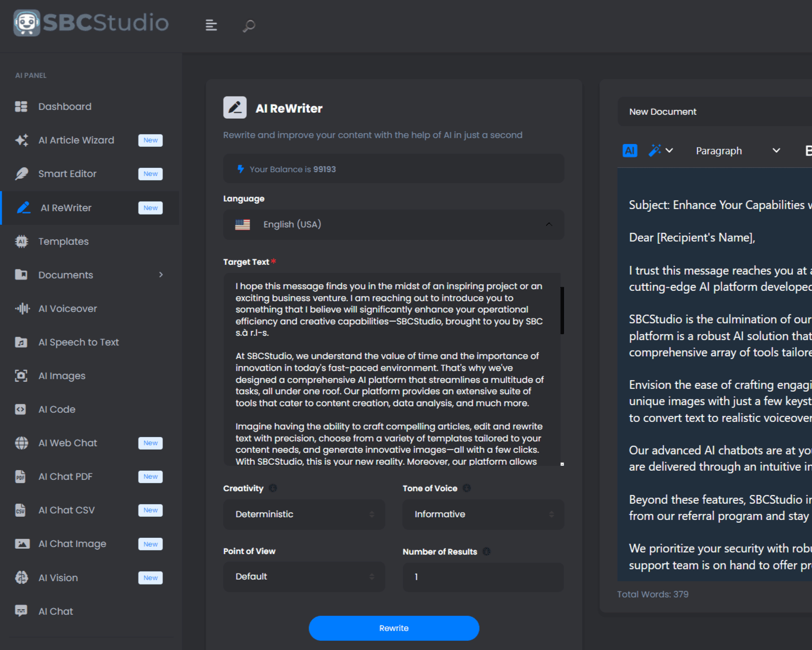
Task: Open the Tone of Voice Informative dropdown
Action: pos(483,514)
